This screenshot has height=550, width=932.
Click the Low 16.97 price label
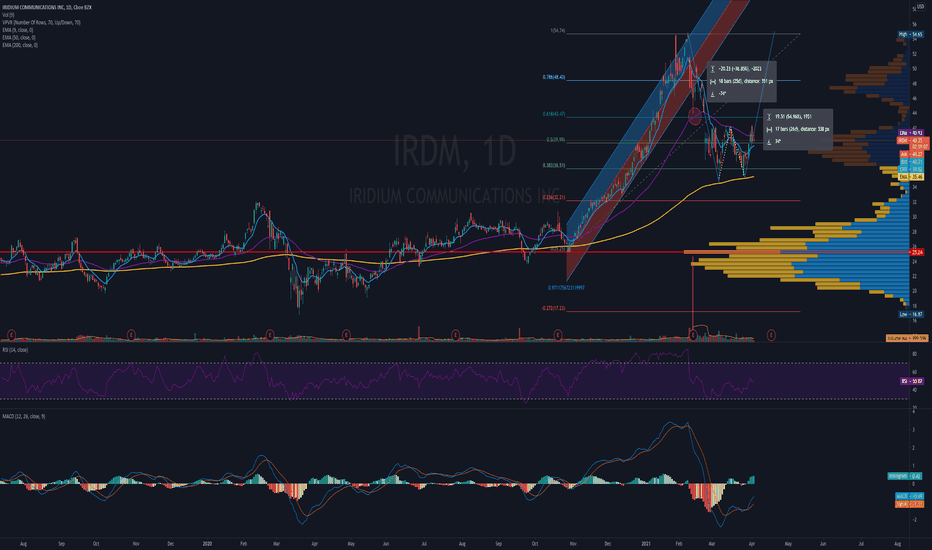tap(910, 314)
